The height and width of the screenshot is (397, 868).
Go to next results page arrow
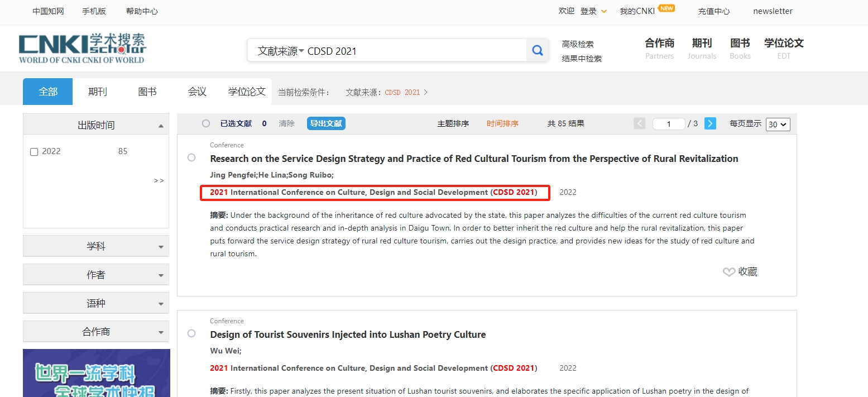710,123
